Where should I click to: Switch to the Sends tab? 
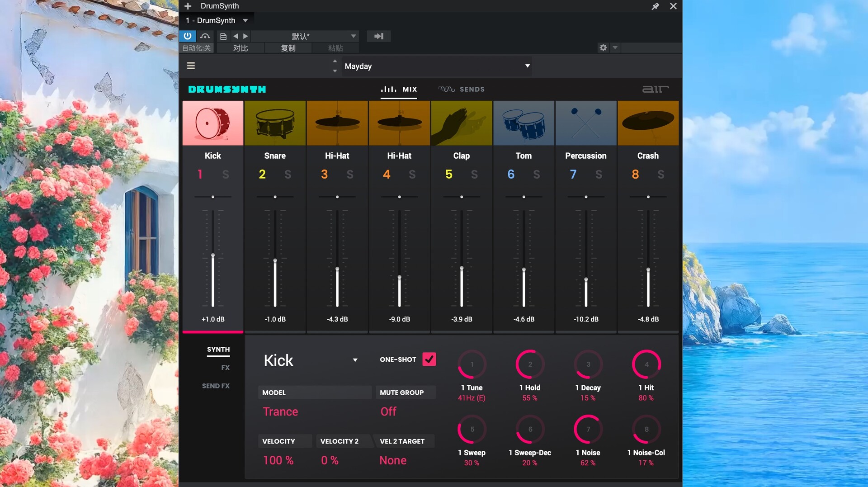[462, 90]
